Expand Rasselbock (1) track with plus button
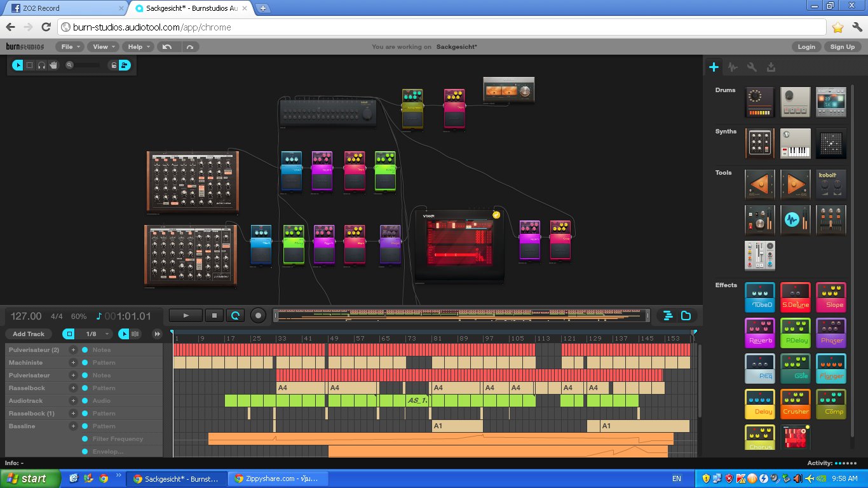The image size is (868, 488). (73, 414)
